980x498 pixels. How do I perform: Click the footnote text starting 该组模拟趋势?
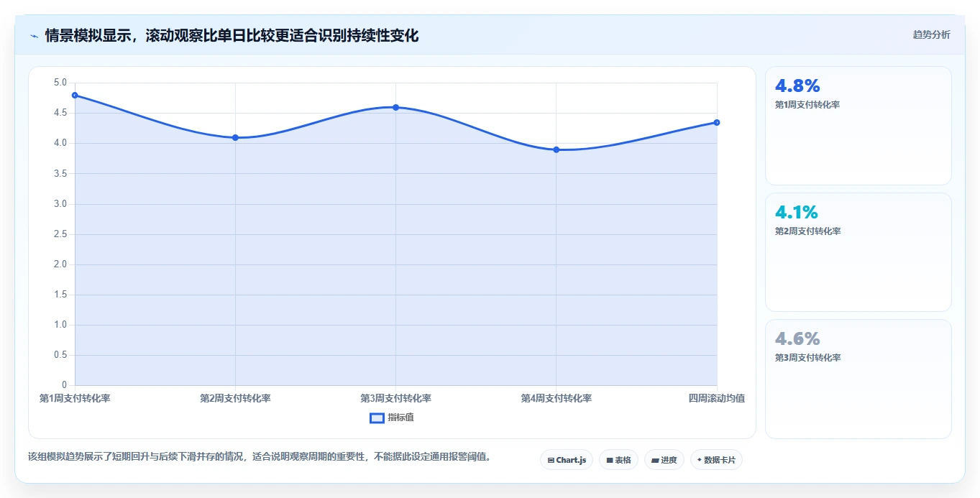click(260, 456)
